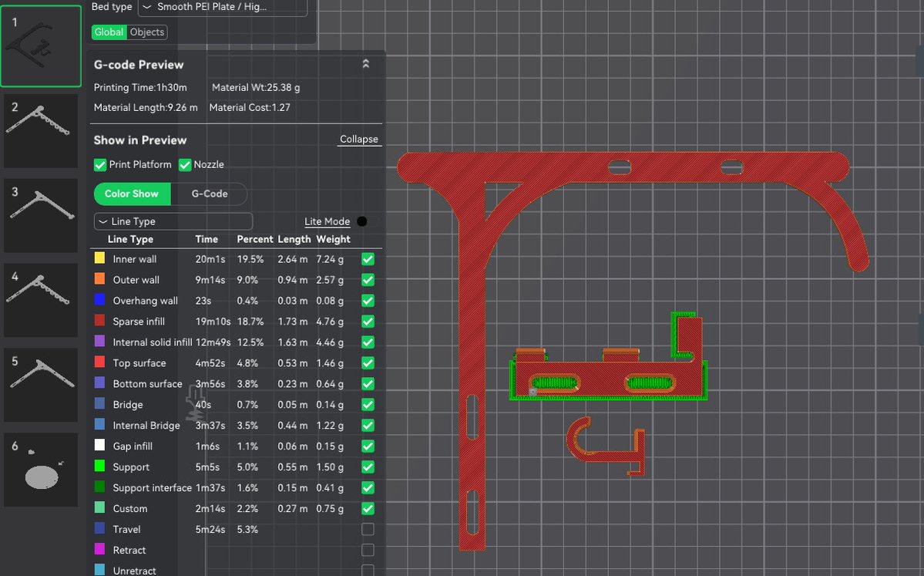Screen dimensions: 924x576
Task: Click the Retract magenta color icon
Action: [99, 550]
